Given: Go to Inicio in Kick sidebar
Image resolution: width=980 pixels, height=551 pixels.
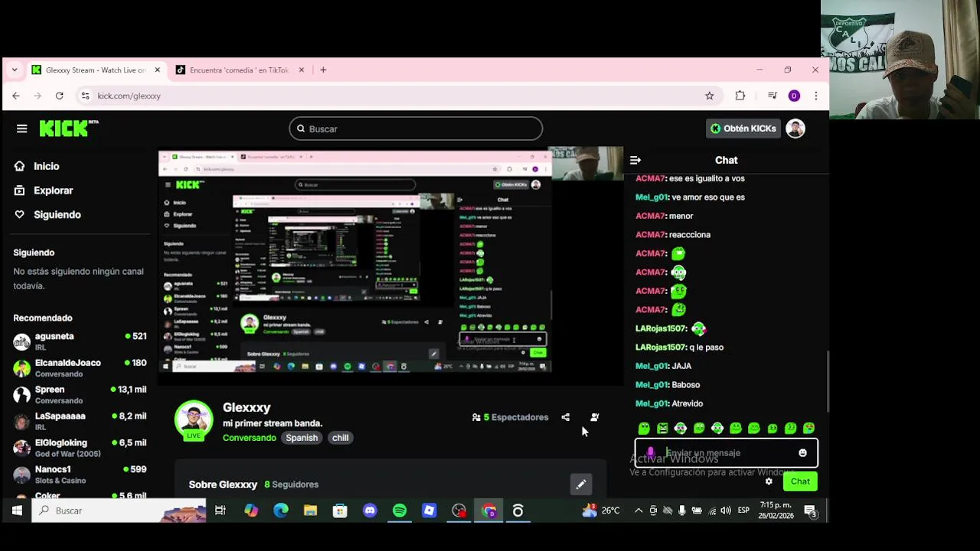Looking at the screenshot, I should tap(37, 166).
